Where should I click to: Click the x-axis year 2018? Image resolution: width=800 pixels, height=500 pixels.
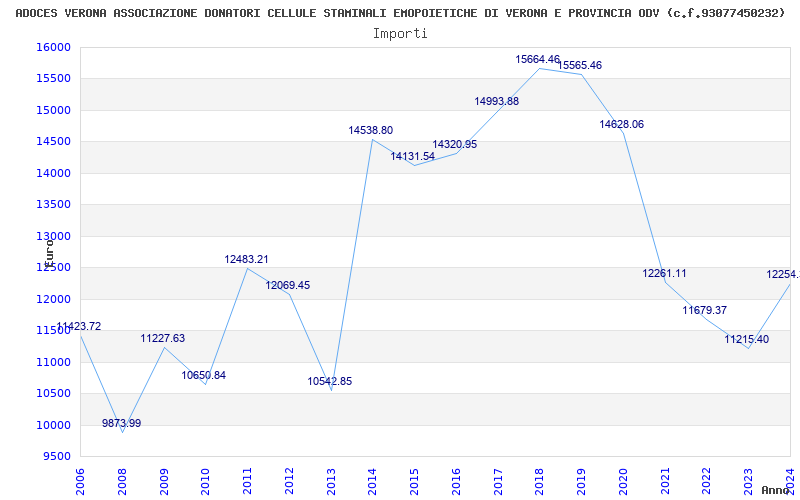[540, 482]
